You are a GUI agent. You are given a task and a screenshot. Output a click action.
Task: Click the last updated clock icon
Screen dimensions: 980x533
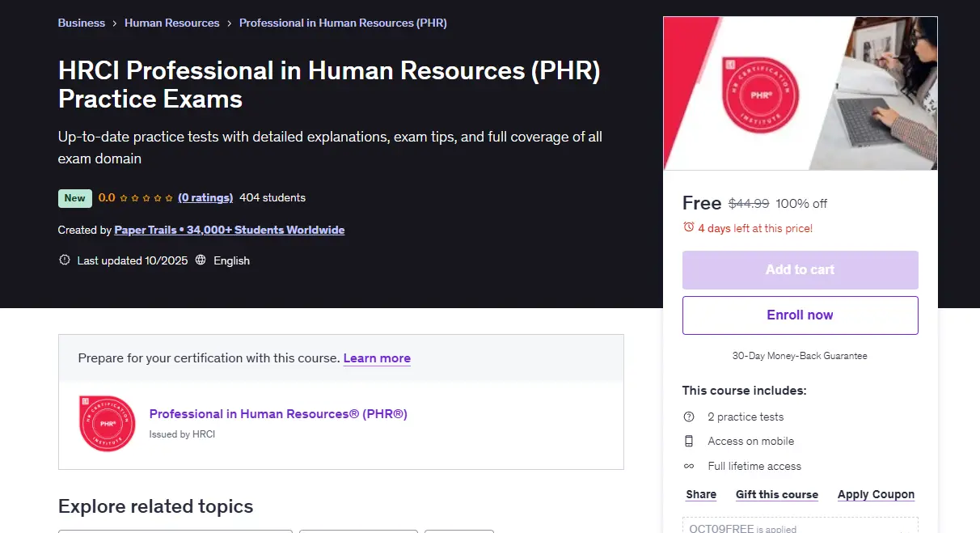[x=65, y=260]
